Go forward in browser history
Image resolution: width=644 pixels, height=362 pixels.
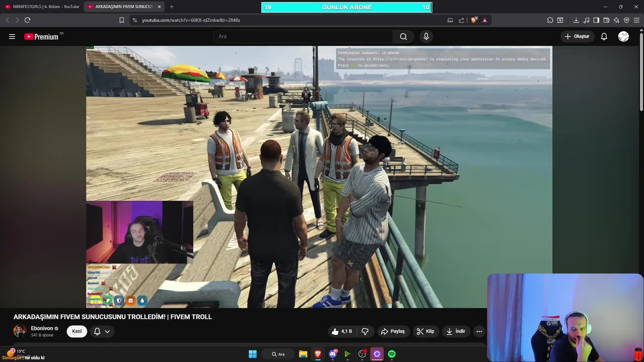click(17, 20)
